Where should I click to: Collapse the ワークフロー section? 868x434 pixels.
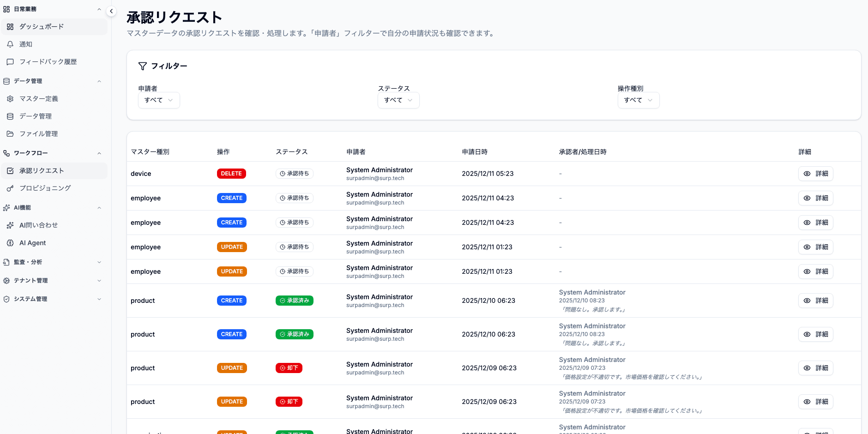tap(99, 153)
